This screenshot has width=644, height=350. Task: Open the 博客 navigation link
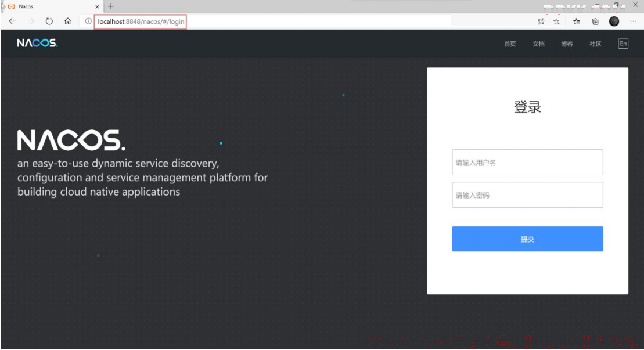tap(567, 44)
